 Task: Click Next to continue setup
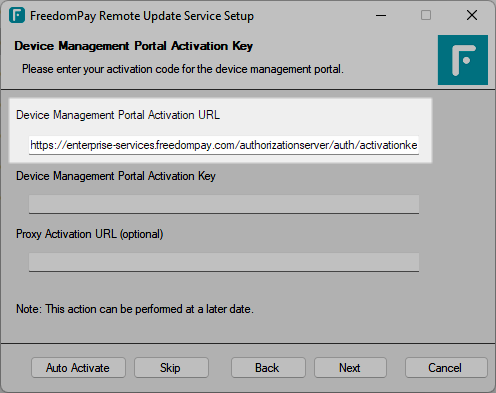tap(350, 368)
